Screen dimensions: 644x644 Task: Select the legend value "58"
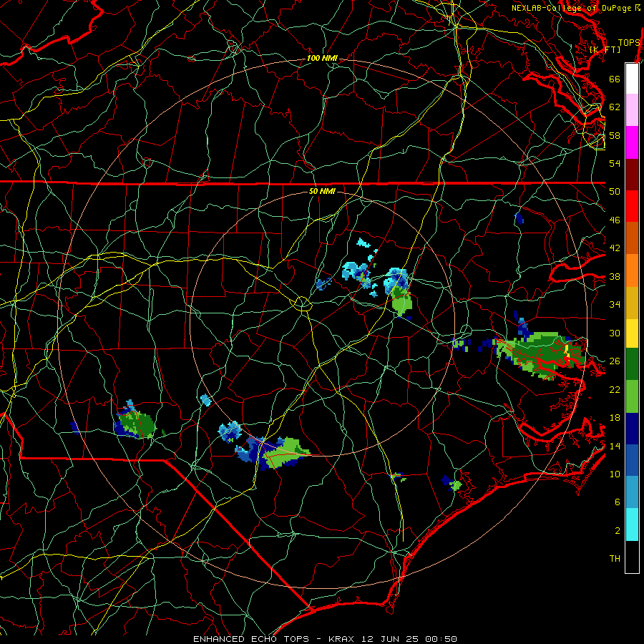[x=615, y=135]
